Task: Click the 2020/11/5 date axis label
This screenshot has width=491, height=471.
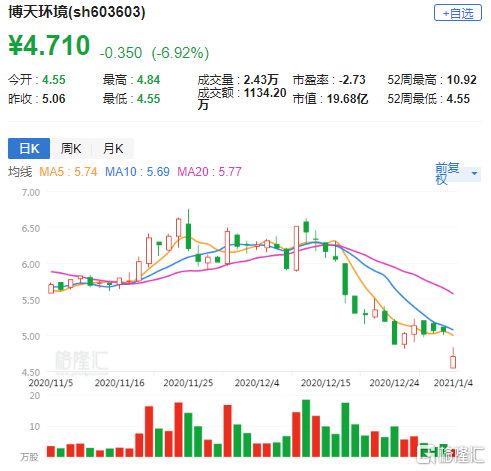Action: [51, 383]
